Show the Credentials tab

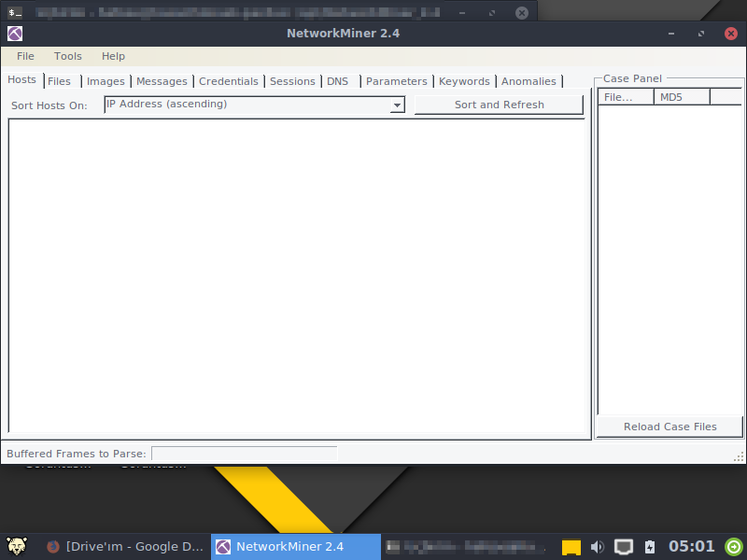(228, 81)
